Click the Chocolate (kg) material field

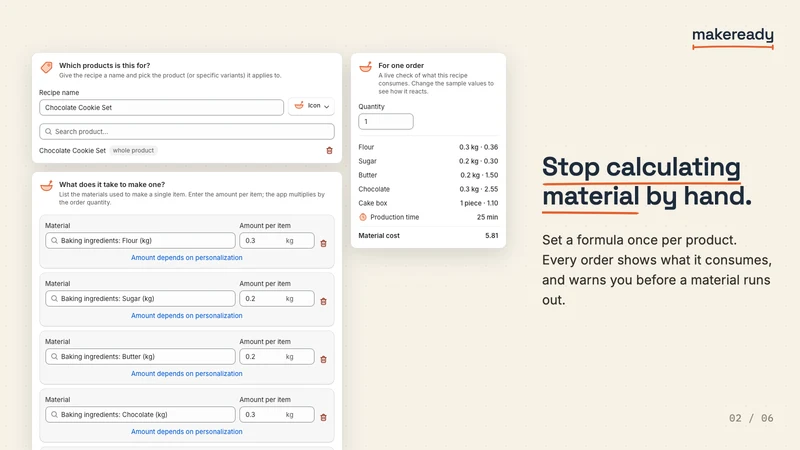coord(140,415)
